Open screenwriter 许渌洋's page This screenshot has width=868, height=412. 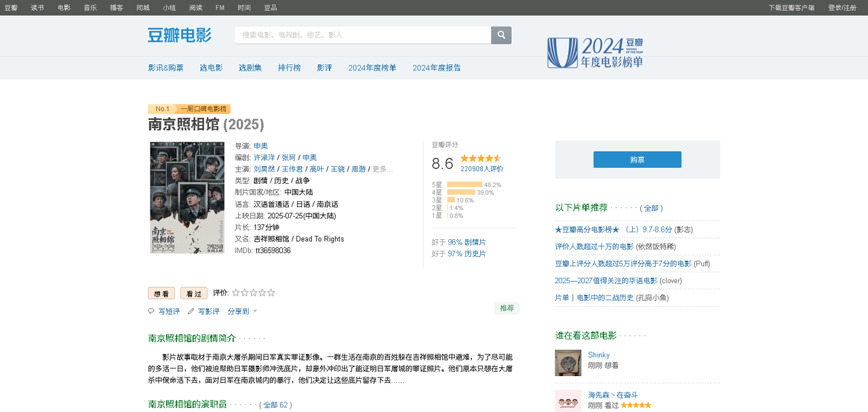(264, 157)
